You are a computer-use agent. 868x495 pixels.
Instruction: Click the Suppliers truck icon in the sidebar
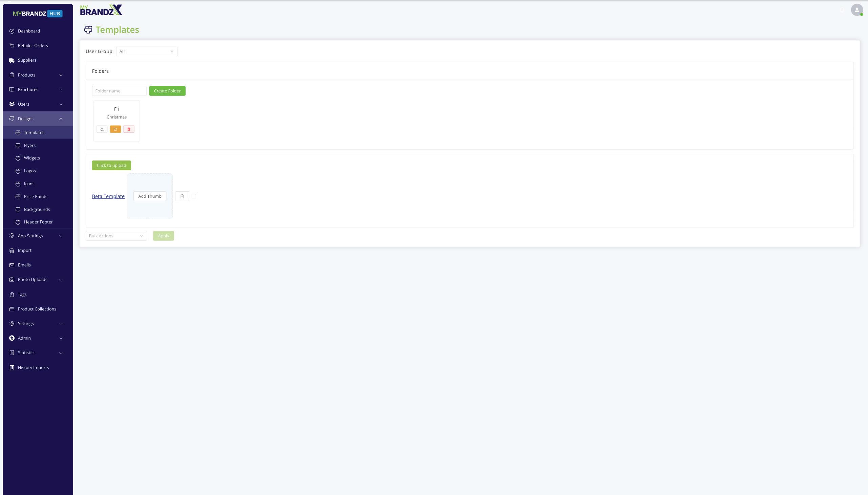(12, 60)
